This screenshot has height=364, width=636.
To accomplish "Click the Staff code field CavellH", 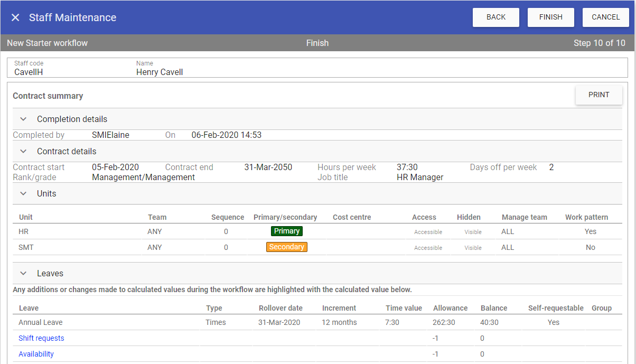I will pos(29,72).
